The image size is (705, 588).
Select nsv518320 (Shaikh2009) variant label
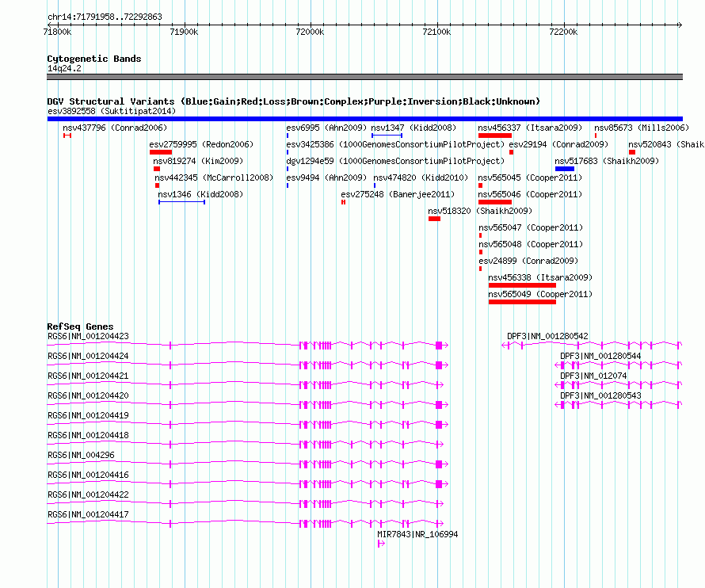(x=480, y=211)
